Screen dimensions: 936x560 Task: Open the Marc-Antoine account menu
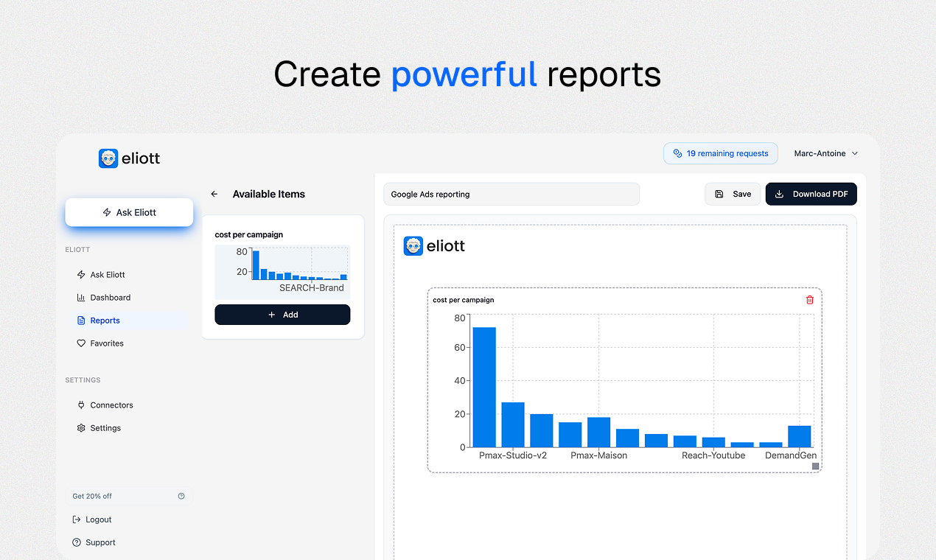(x=825, y=153)
